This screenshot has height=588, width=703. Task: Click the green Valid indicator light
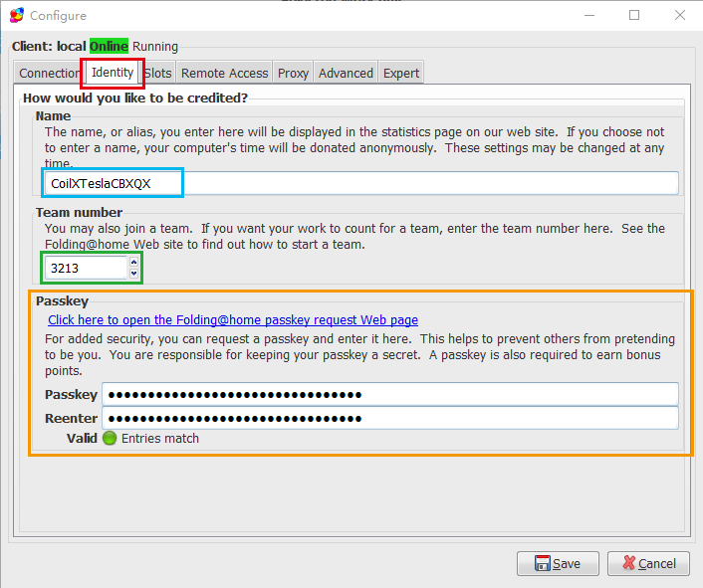[x=110, y=438]
